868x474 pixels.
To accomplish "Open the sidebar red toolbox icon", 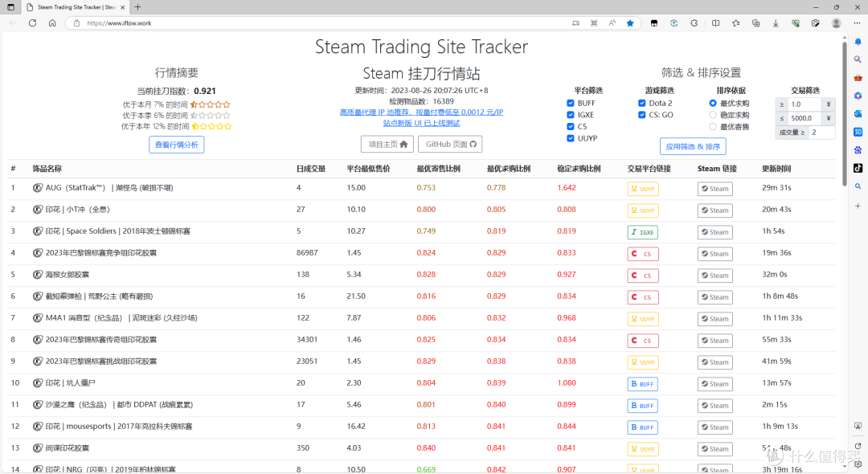I will 858,77.
